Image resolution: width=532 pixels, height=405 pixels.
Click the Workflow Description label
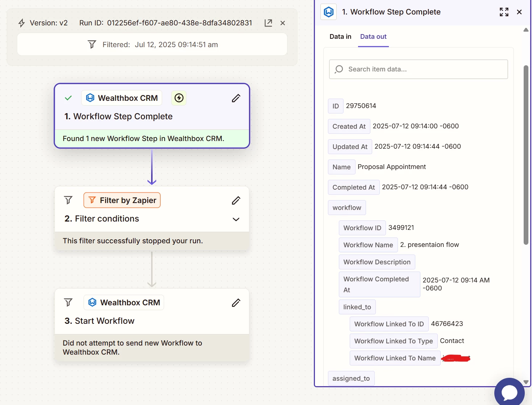click(x=377, y=262)
